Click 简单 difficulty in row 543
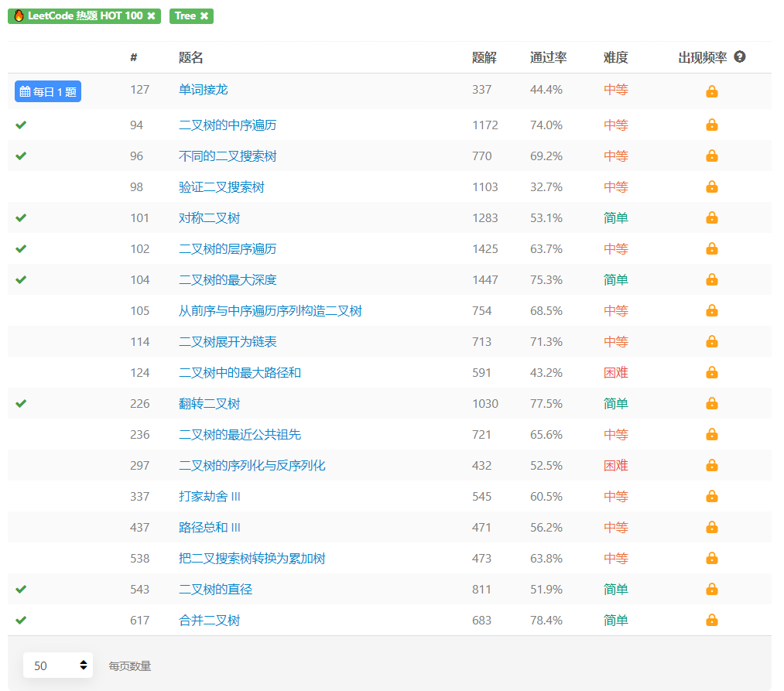 [615, 590]
